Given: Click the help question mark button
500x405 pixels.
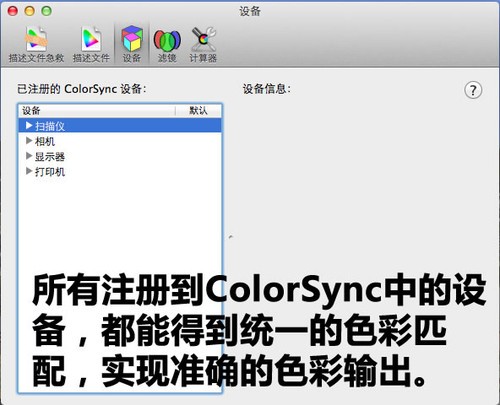Looking at the screenshot, I should (x=473, y=90).
